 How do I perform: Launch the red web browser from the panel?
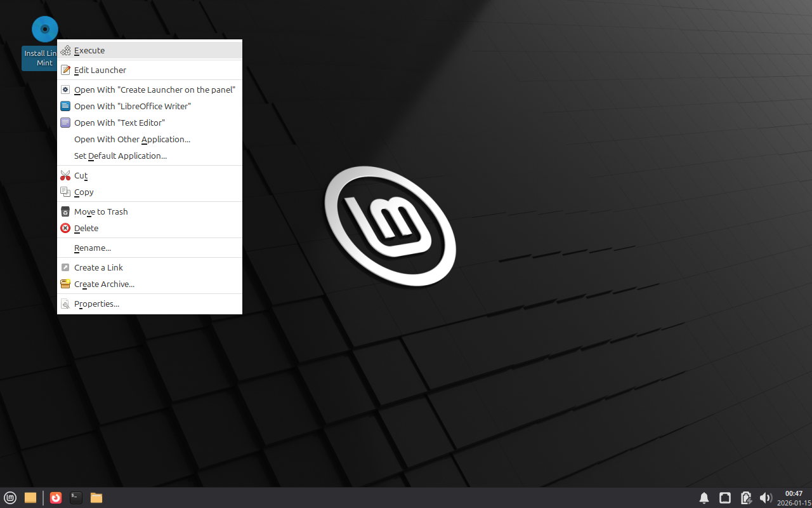[56, 498]
